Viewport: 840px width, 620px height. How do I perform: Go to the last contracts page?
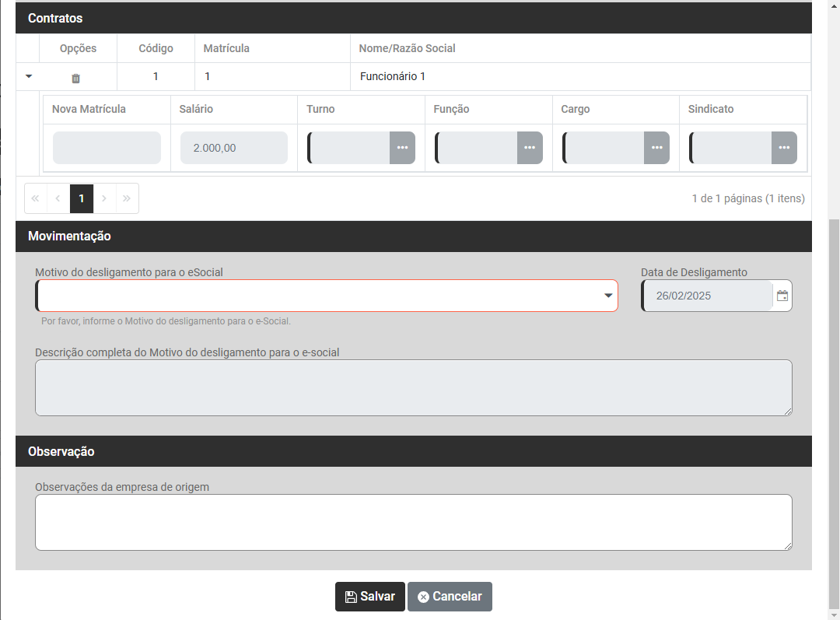[x=127, y=199]
